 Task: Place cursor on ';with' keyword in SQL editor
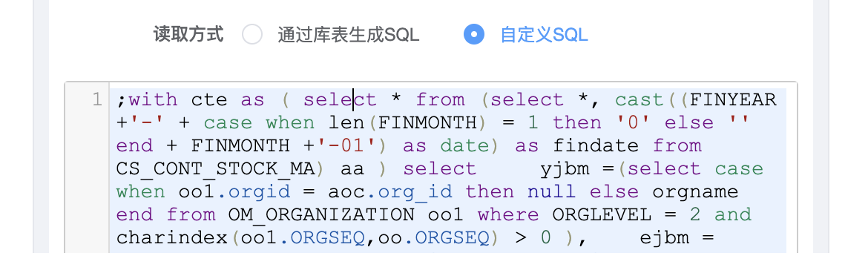pos(147,100)
